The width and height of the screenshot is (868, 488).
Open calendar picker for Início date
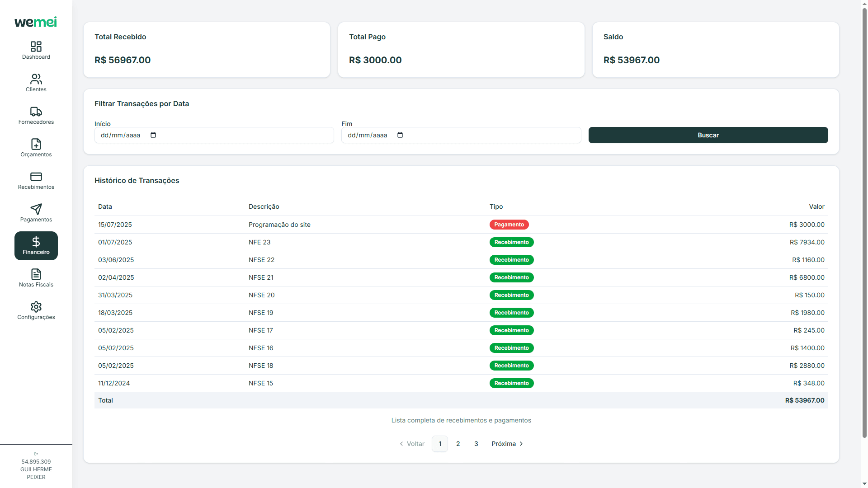pos(153,135)
